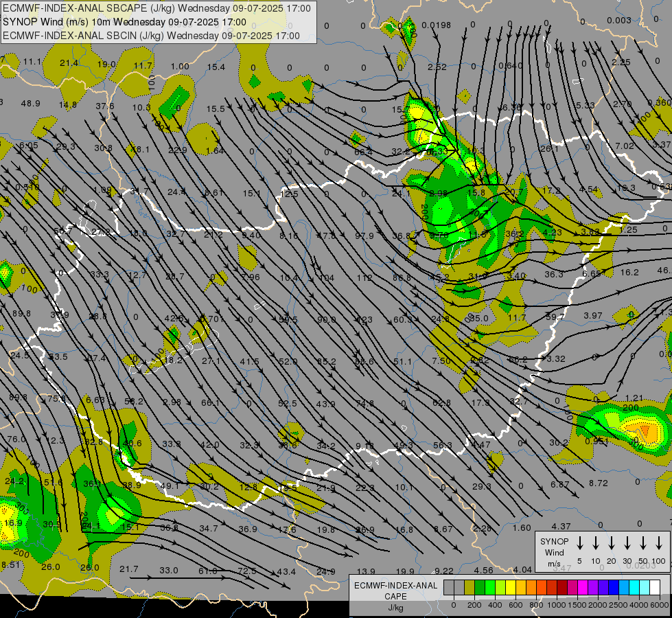The height and width of the screenshot is (618, 672).
Task: Click the 1000 tick label in the CAPE legend
Action: (x=557, y=605)
